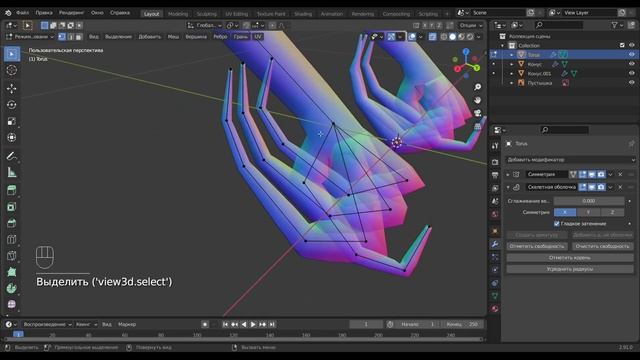Switch to face select mode
The width and height of the screenshot is (640, 360).
click(79, 37)
